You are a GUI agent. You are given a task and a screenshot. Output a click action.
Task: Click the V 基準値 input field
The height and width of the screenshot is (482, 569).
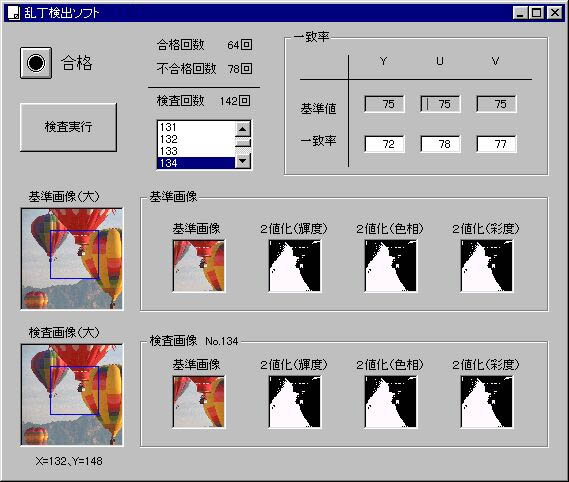[496, 104]
